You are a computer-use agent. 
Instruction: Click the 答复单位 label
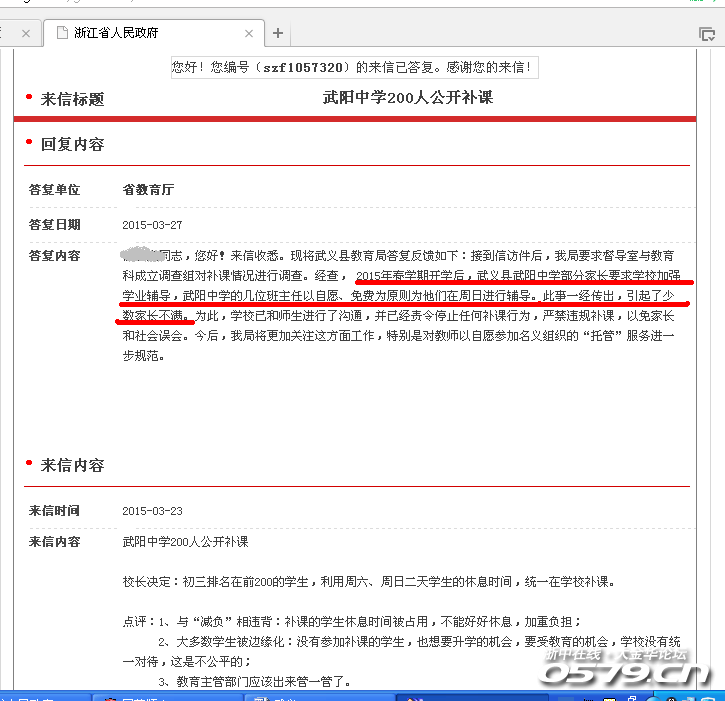(x=55, y=190)
